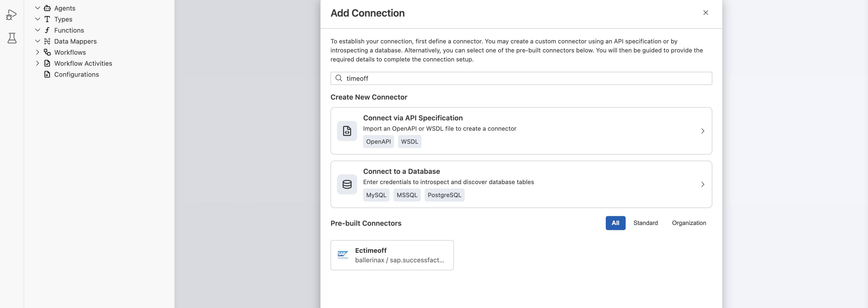Image resolution: width=868 pixels, height=308 pixels.
Task: Close the Add Connection dialog
Action: [706, 13]
